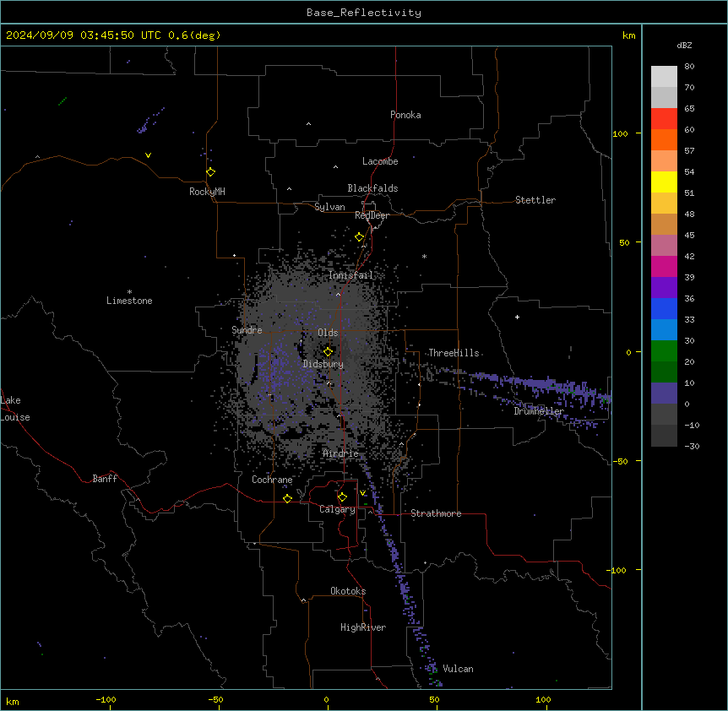The width and height of the screenshot is (728, 711).
Task: Select the orange 57–60 dBZ legend swatch
Action: point(664,139)
